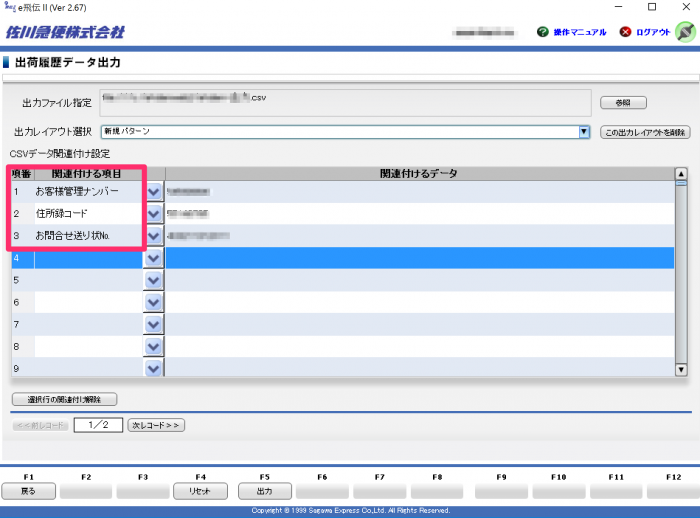Click the 関連付けるデータ column header
Viewport: 700px width, 518px height.
pos(419,174)
